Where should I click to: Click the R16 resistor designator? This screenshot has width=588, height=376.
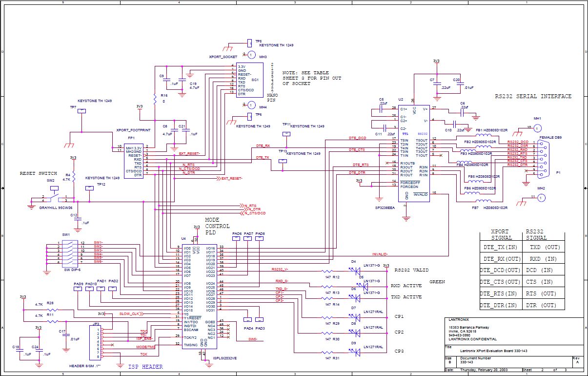click(x=164, y=96)
